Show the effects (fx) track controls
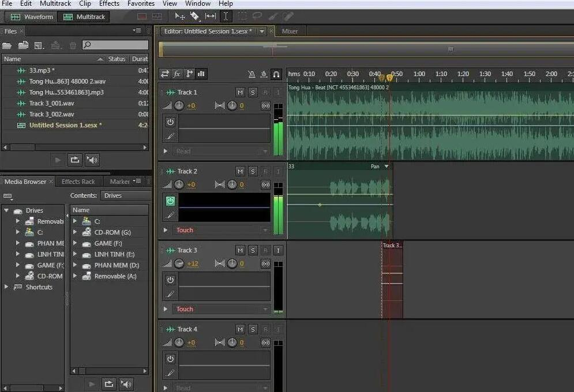Image resolution: width=574 pixels, height=392 pixels. [177, 74]
